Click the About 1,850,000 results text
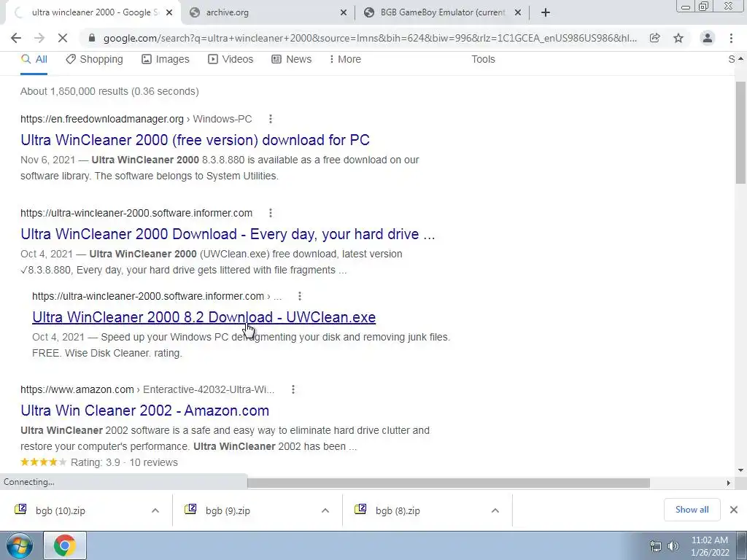This screenshot has width=747, height=560. [x=109, y=91]
